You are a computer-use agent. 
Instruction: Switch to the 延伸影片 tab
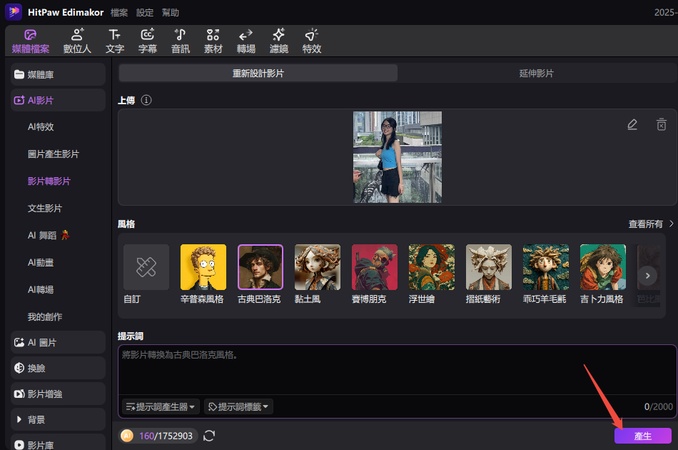(x=536, y=73)
